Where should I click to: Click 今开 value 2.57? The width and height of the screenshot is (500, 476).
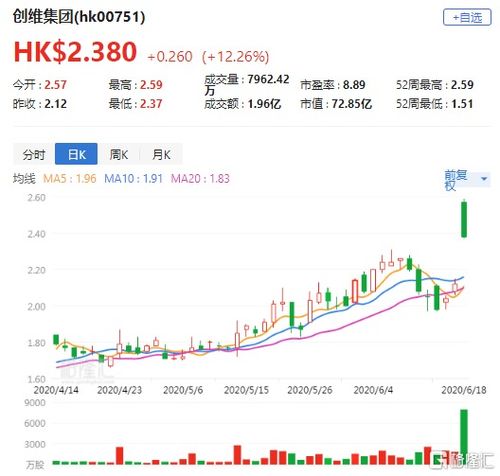[56, 85]
